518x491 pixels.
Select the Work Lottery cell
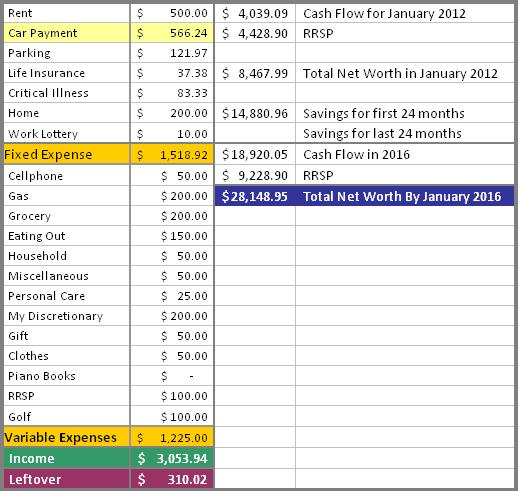click(67, 133)
